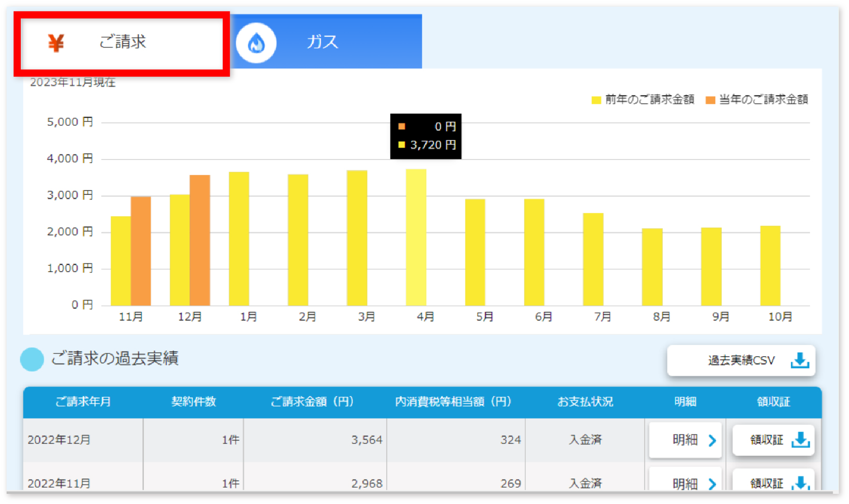Download the 過去実績CSV file

[741, 361]
